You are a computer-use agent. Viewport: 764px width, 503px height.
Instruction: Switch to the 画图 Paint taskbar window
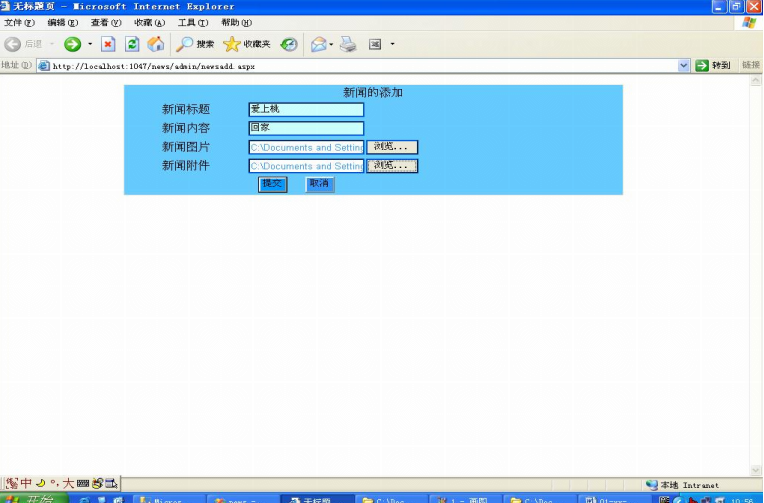(x=466, y=499)
